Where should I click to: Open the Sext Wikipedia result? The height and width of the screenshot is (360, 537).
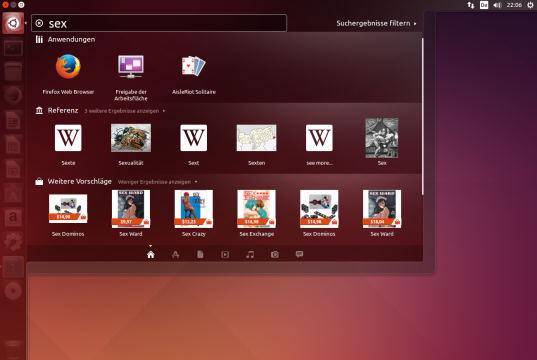194,144
